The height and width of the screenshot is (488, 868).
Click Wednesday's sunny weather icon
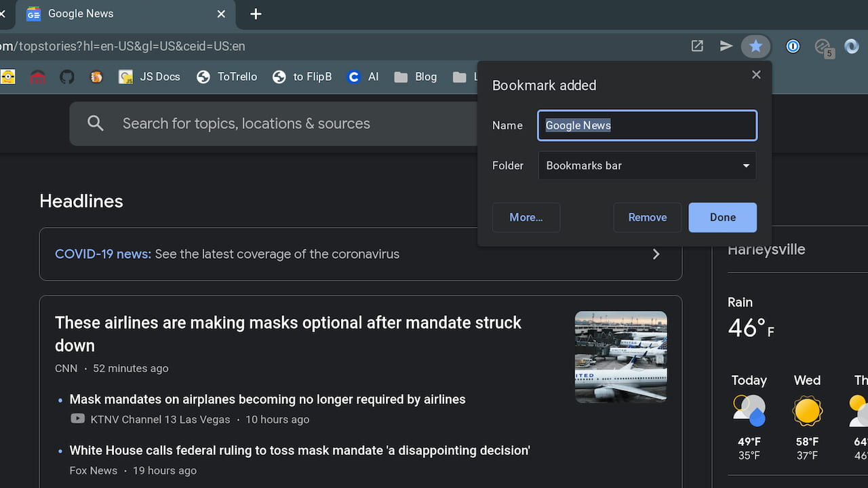coord(807,411)
